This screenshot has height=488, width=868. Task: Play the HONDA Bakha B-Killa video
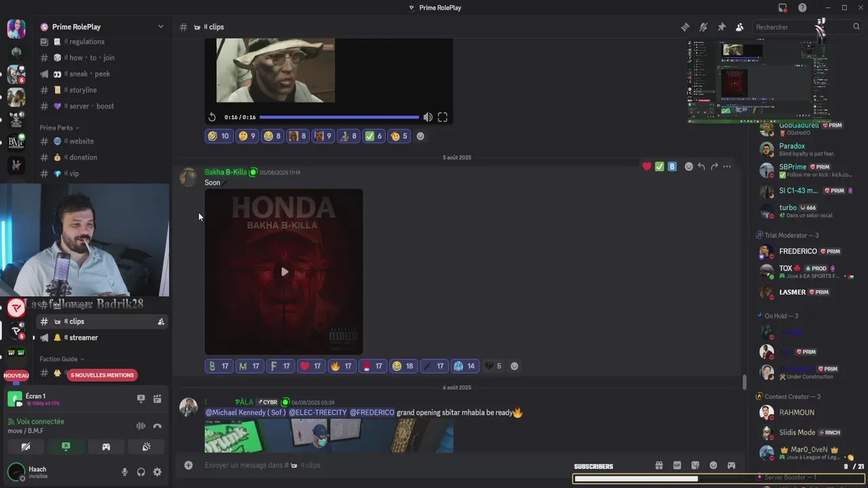284,272
